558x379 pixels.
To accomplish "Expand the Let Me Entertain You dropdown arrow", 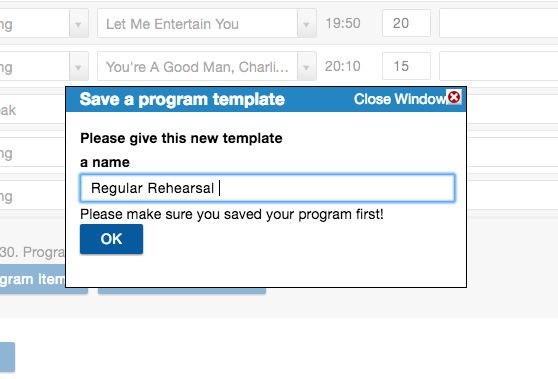I will point(306,24).
